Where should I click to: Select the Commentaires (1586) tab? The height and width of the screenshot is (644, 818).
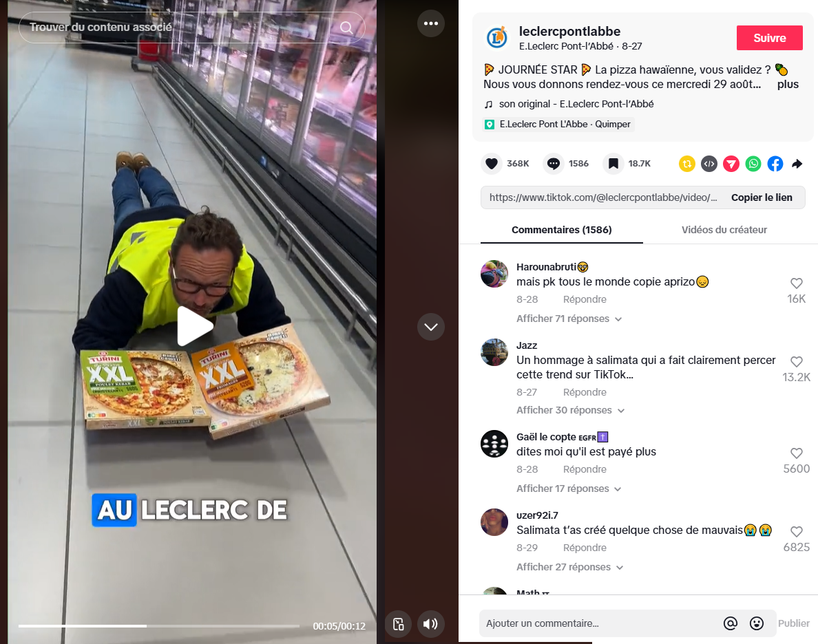tap(561, 230)
